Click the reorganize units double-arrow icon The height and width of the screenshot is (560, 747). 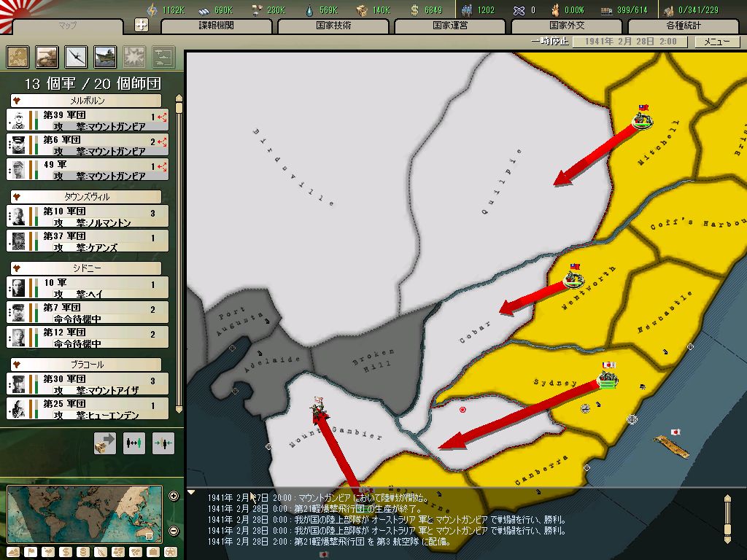134,443
